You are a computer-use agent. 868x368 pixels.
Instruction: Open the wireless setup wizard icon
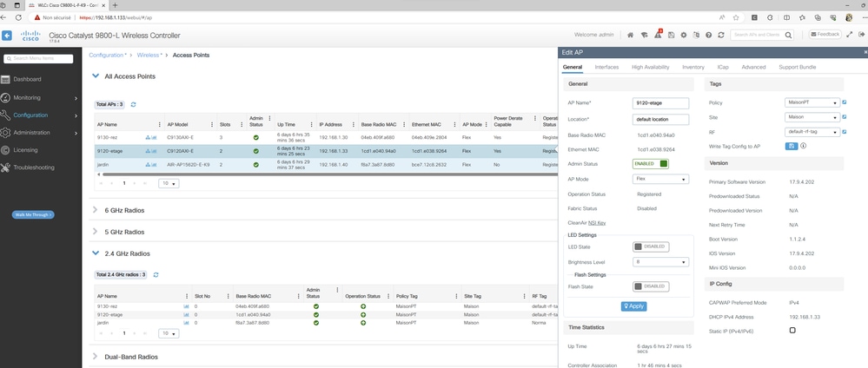click(644, 35)
